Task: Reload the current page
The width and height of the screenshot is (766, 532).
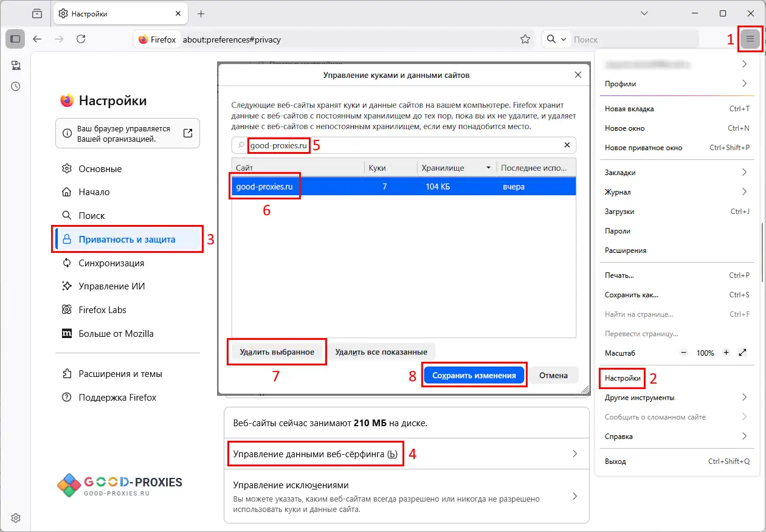Action: pyautogui.click(x=81, y=39)
